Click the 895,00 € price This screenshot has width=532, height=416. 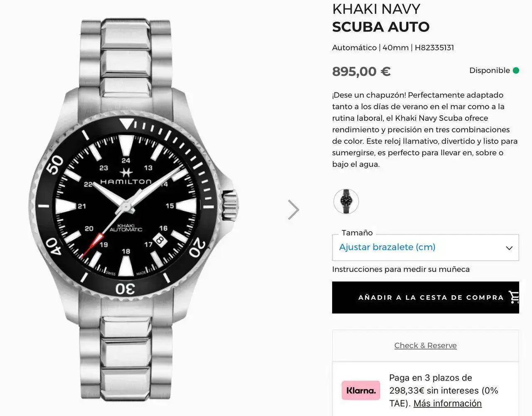361,71
